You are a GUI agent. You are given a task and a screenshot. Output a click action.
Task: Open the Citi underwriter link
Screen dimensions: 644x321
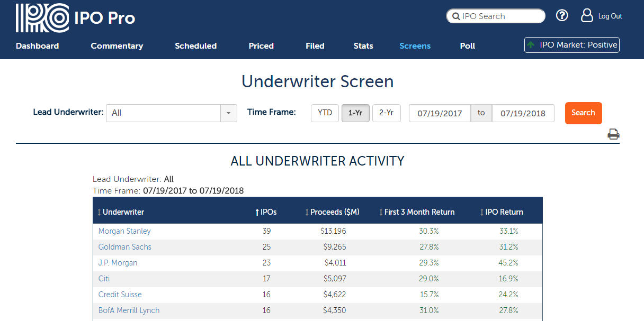(x=104, y=279)
